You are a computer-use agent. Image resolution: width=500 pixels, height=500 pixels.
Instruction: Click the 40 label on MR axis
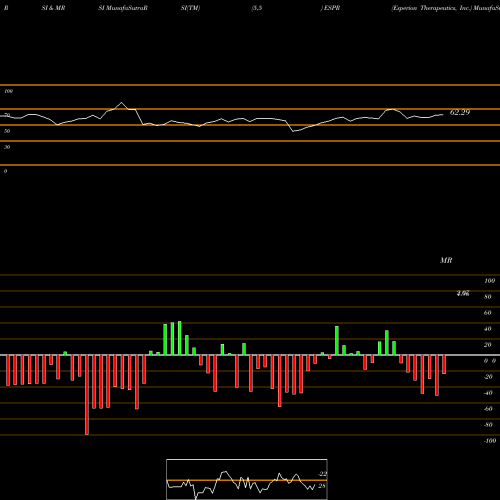488,329
